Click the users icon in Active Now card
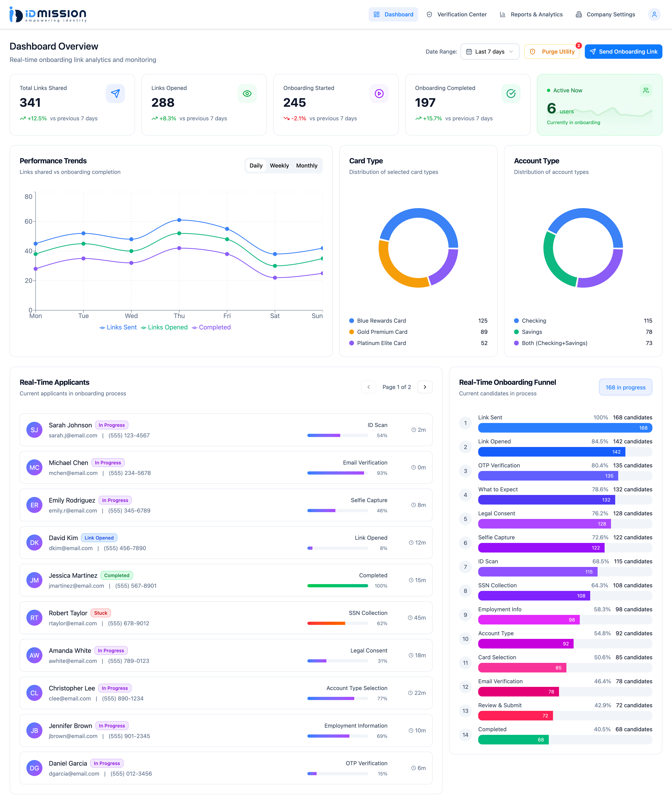The height and width of the screenshot is (804, 672). (646, 90)
